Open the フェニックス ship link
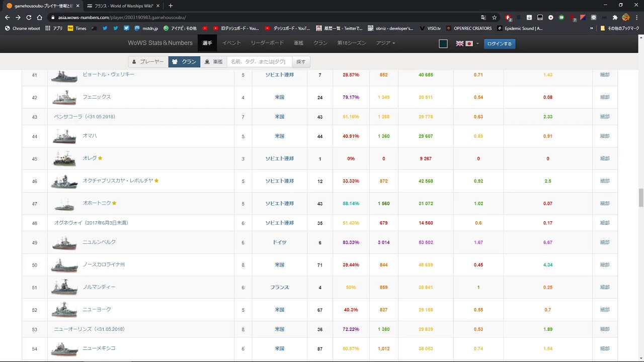644x362 pixels. [x=97, y=97]
